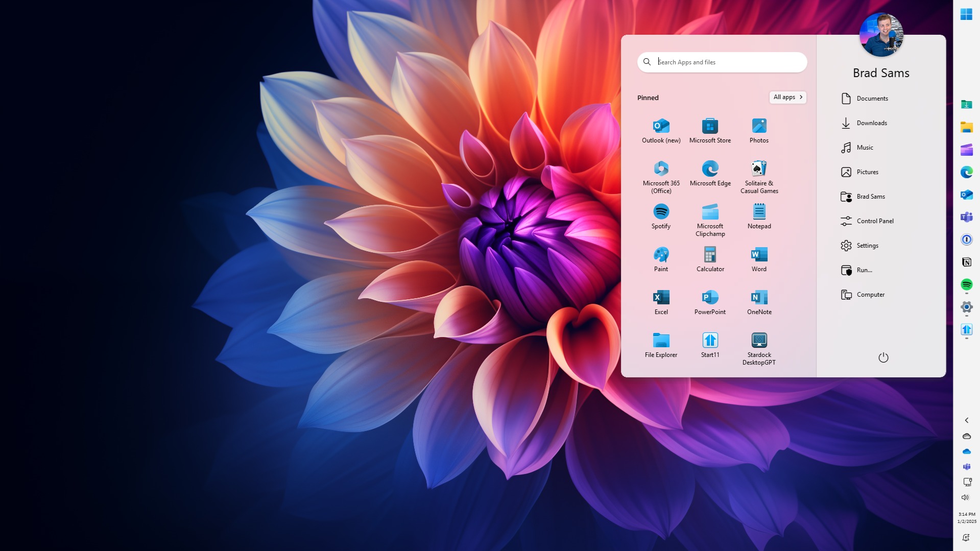Open the volume speaker tray icon

point(965,497)
